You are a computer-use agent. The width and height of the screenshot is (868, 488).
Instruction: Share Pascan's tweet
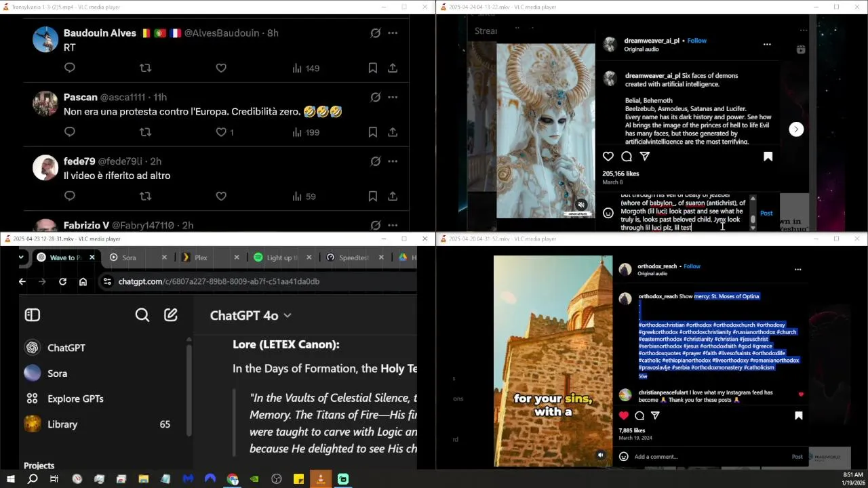pos(393,132)
